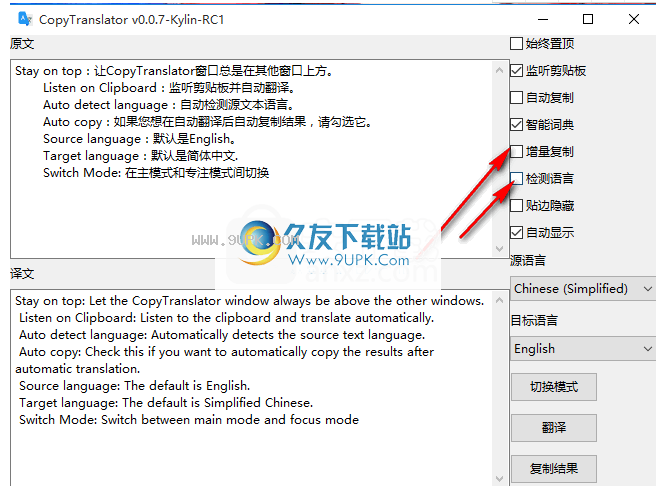
Task: Minimize the CopyTranslator window
Action: (x=543, y=19)
